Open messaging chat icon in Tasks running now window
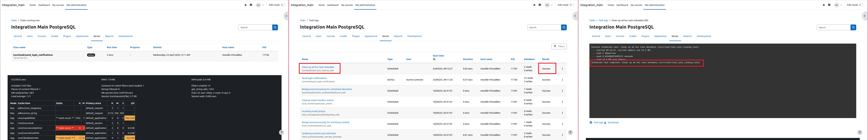Viewport: 868px width, 140px height. (x=251, y=5)
